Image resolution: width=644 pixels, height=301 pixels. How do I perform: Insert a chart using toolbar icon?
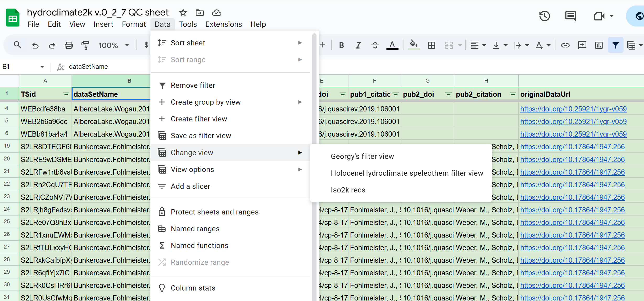tap(599, 45)
